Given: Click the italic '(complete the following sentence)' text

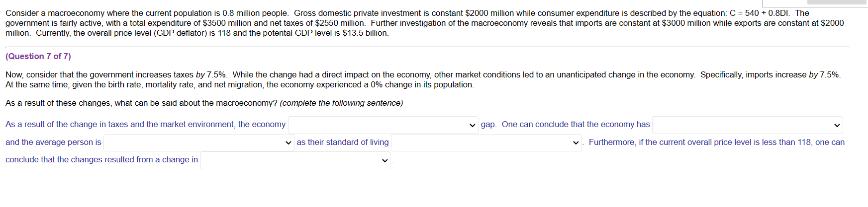Looking at the screenshot, I should 341,103.
